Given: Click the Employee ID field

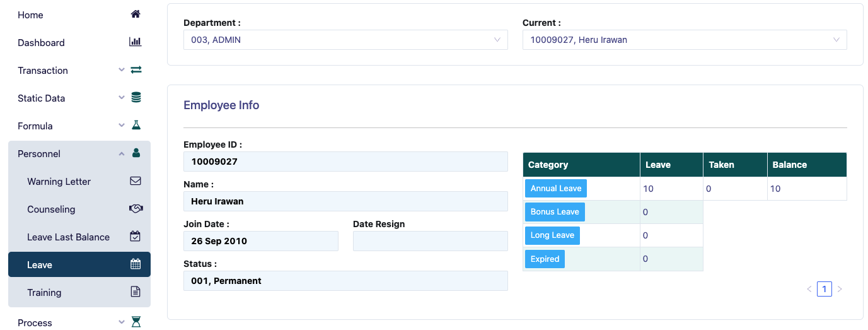Looking at the screenshot, I should [345, 162].
